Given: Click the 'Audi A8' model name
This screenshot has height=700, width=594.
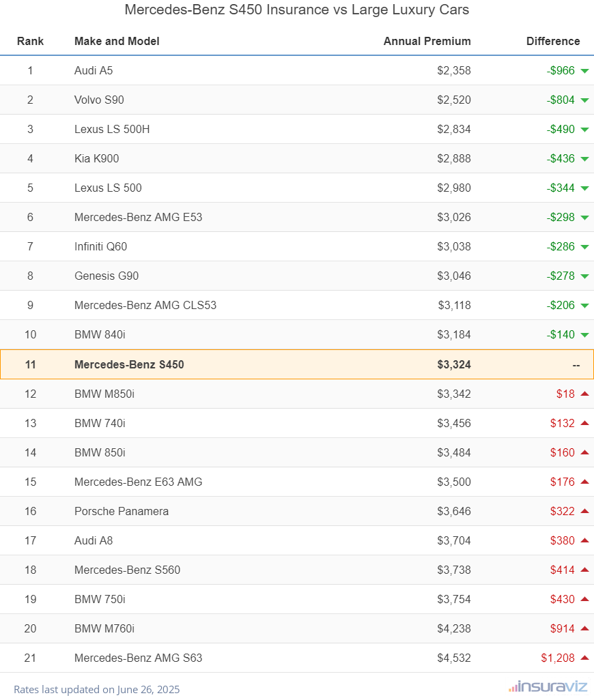Looking at the screenshot, I should click(94, 540).
